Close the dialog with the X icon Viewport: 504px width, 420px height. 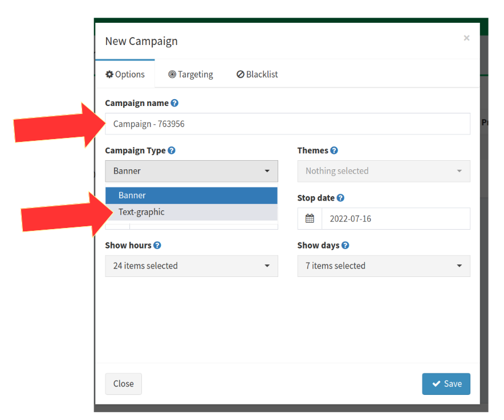[466, 38]
